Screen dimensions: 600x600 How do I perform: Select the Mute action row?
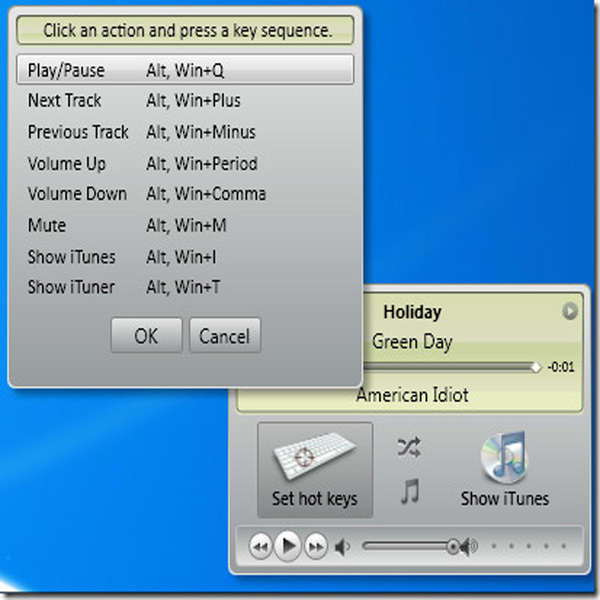[185, 225]
